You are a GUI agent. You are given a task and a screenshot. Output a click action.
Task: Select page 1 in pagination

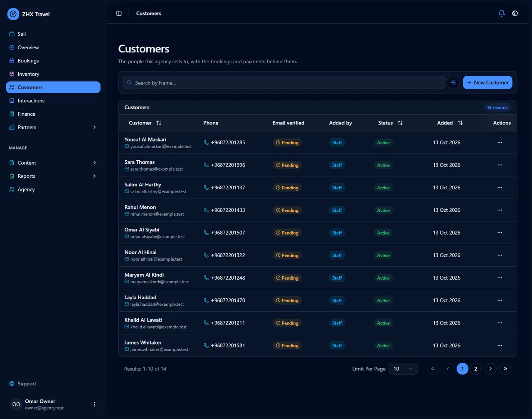tap(462, 369)
